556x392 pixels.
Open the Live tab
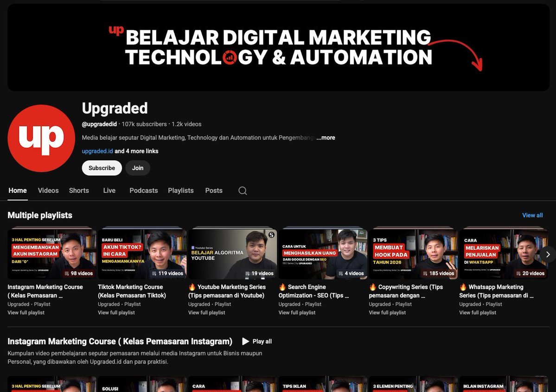(109, 190)
